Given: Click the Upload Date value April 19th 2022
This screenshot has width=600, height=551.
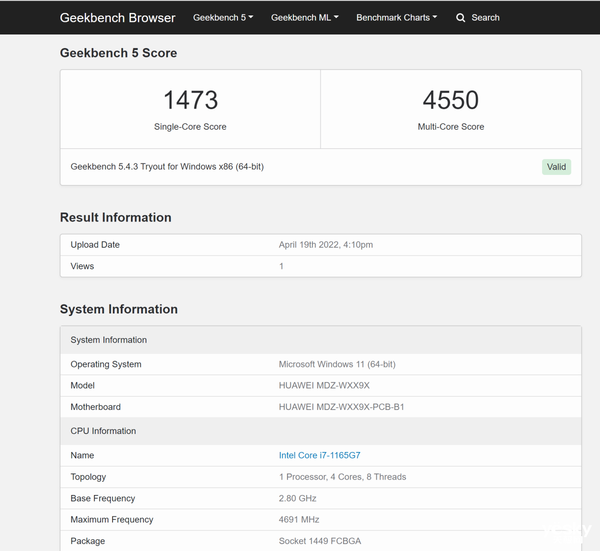Looking at the screenshot, I should pos(326,244).
